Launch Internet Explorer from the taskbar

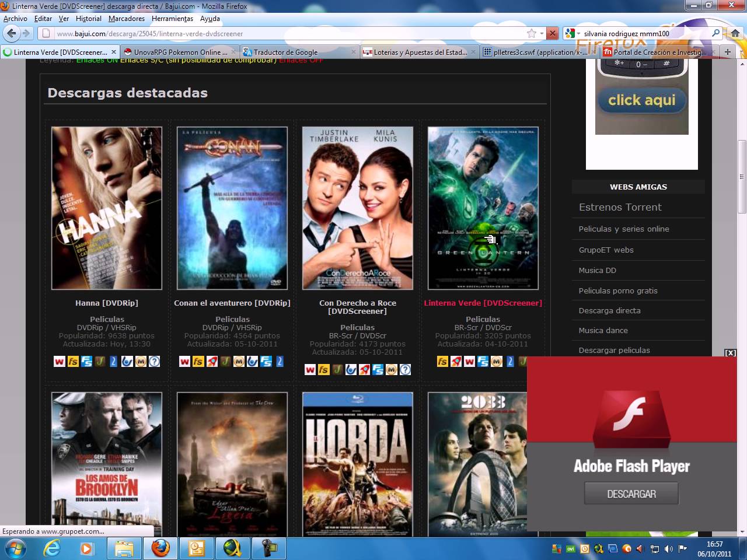53,548
